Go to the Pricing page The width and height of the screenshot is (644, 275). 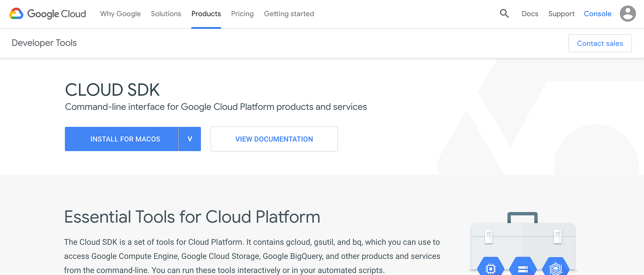point(242,14)
